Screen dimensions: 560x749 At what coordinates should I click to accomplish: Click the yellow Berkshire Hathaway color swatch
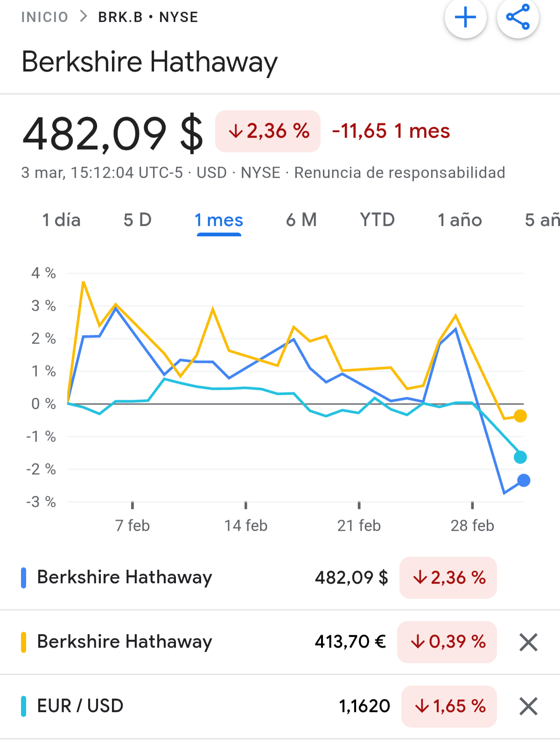23,642
